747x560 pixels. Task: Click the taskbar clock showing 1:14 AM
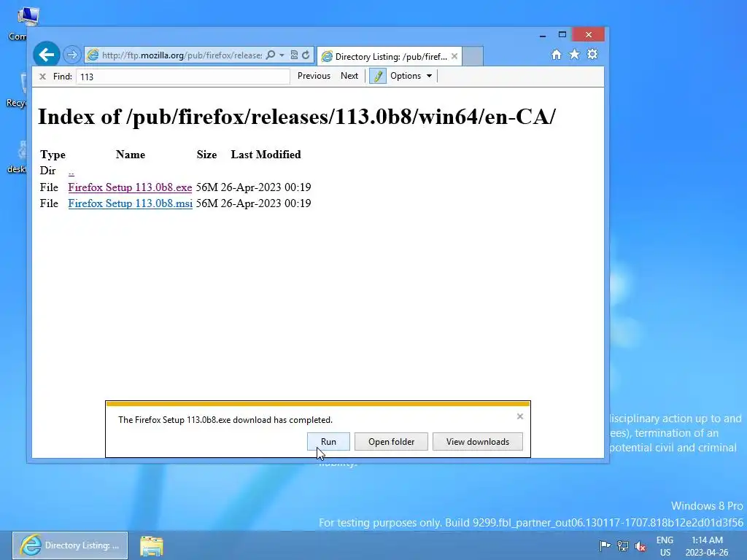707,546
